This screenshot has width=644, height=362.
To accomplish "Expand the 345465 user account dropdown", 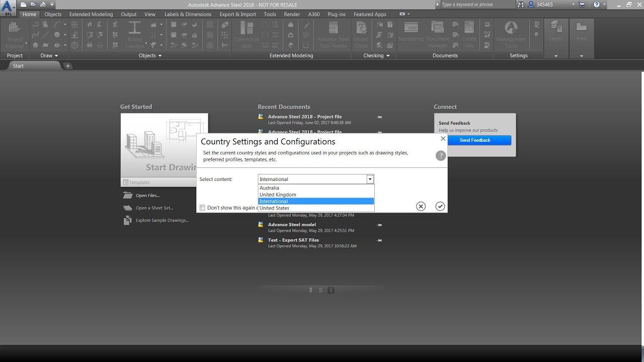I will (x=573, y=5).
